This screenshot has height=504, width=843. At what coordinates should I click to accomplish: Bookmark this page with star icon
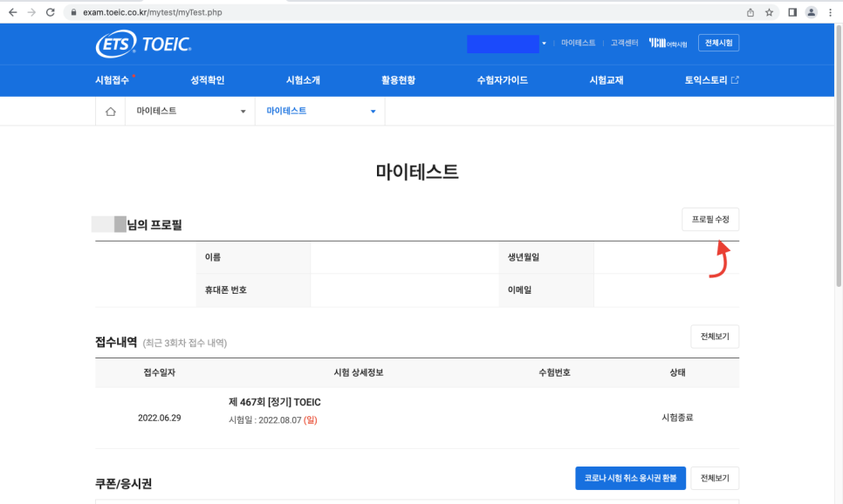point(770,12)
